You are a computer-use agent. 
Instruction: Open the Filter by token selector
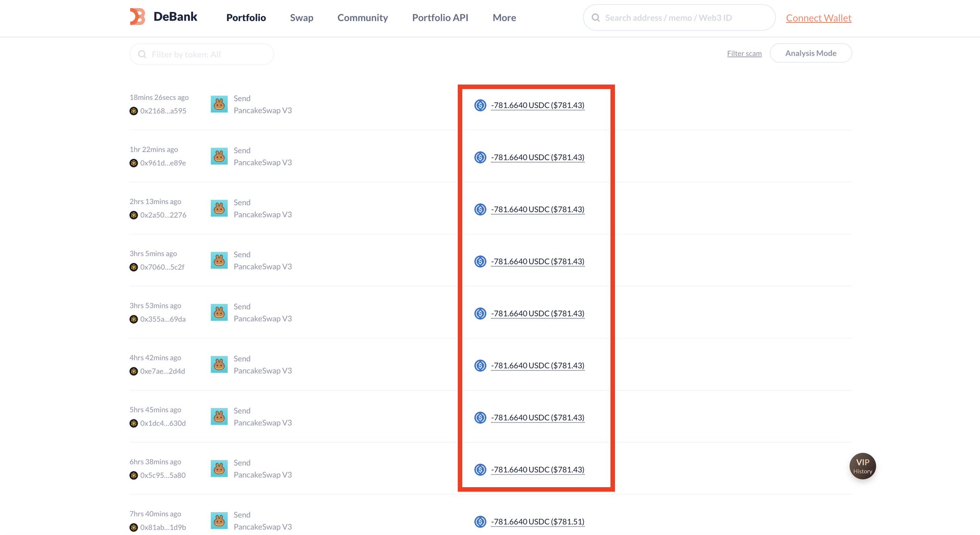click(201, 55)
